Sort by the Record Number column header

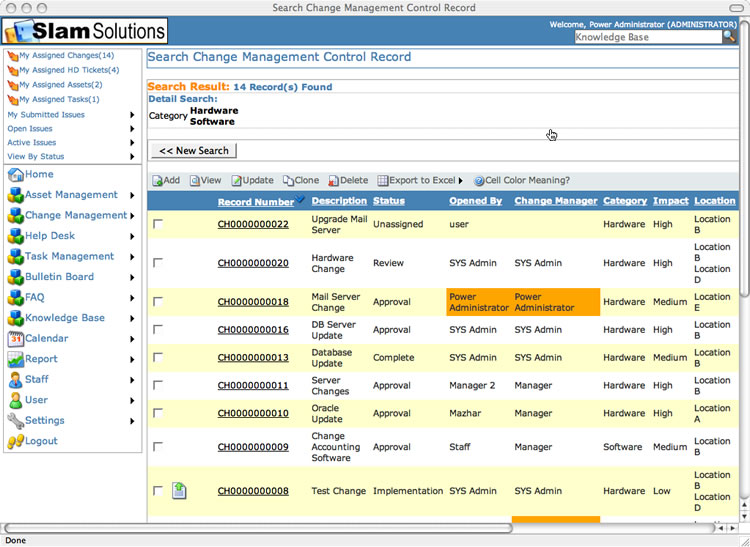255,202
